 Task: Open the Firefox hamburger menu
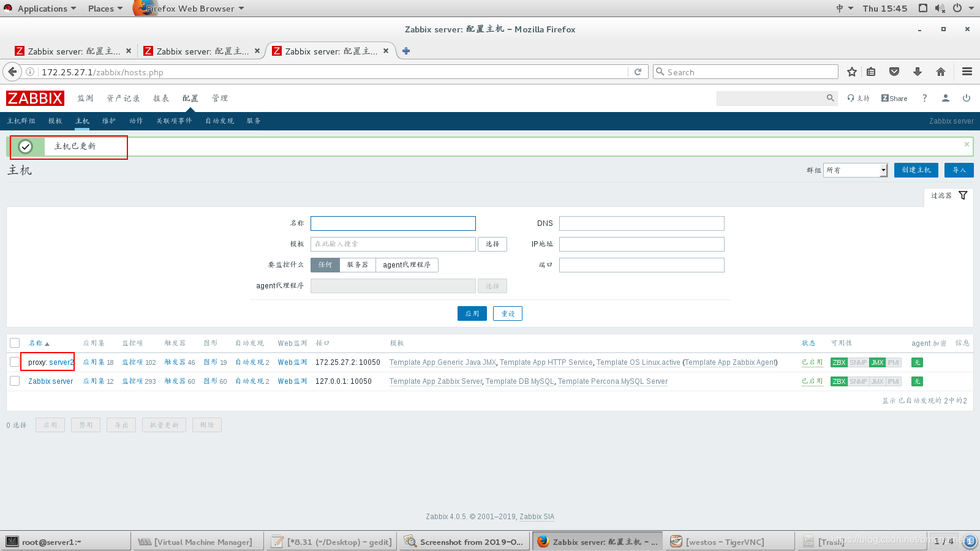(967, 72)
